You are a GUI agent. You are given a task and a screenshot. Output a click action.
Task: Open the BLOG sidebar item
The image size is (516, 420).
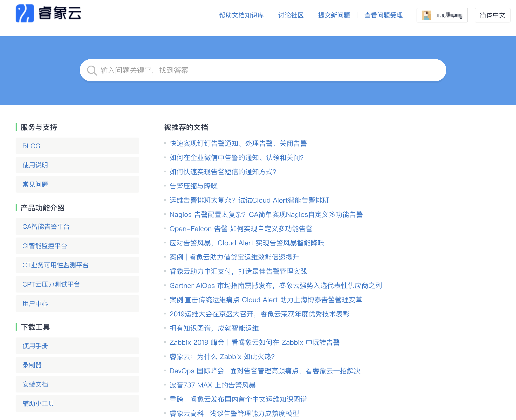77,146
